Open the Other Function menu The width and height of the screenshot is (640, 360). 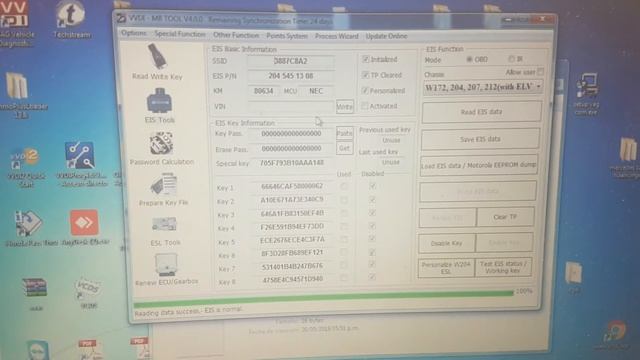pyautogui.click(x=236, y=35)
